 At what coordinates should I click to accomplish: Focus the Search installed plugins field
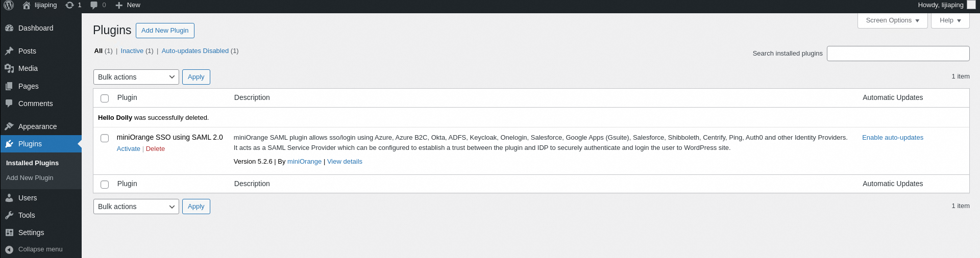(x=898, y=54)
